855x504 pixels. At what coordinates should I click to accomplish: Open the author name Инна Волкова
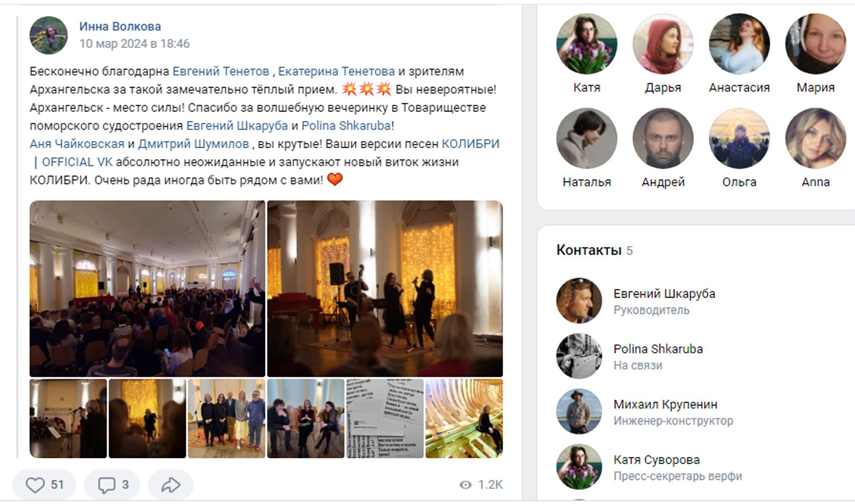click(x=120, y=26)
